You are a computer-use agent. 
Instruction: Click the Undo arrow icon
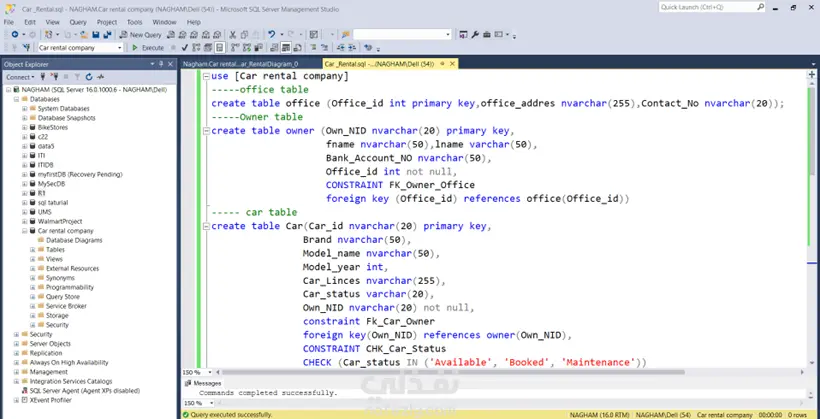pos(271,35)
